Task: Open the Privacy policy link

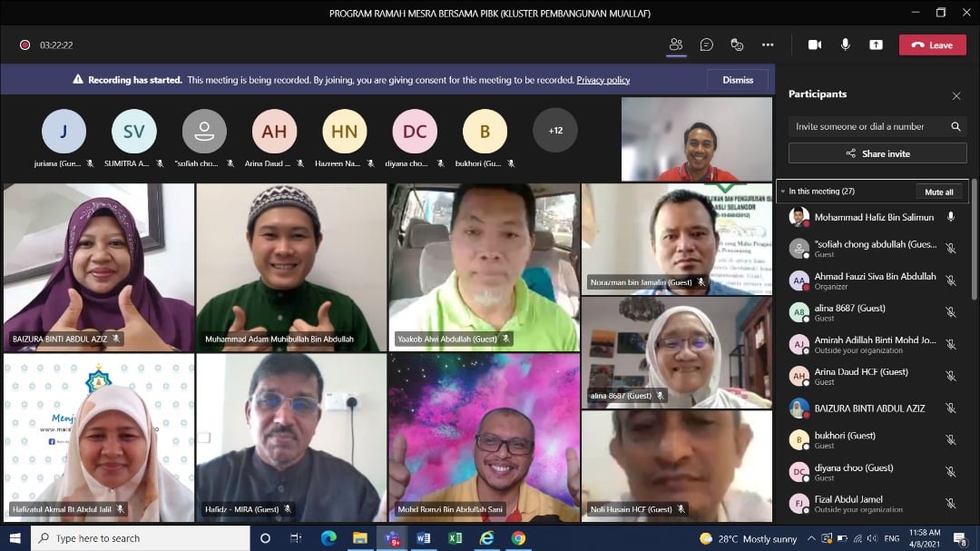Action: (x=603, y=80)
